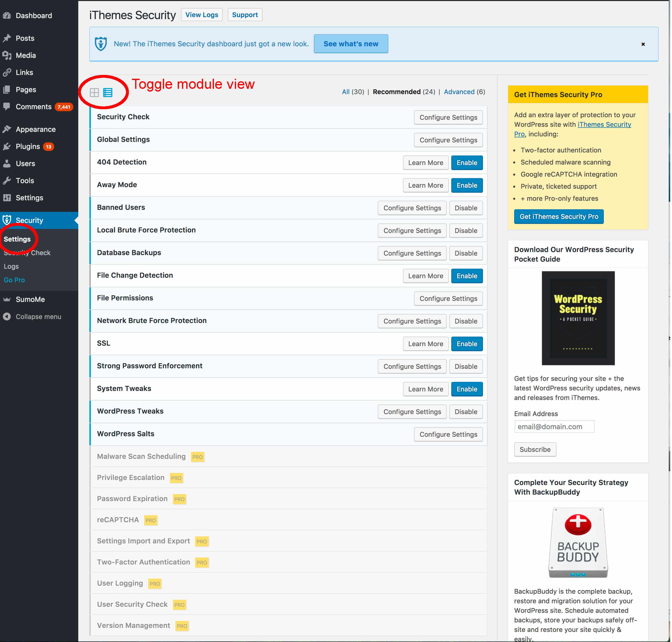Enable SSL module
The image size is (672, 642).
coord(467,344)
